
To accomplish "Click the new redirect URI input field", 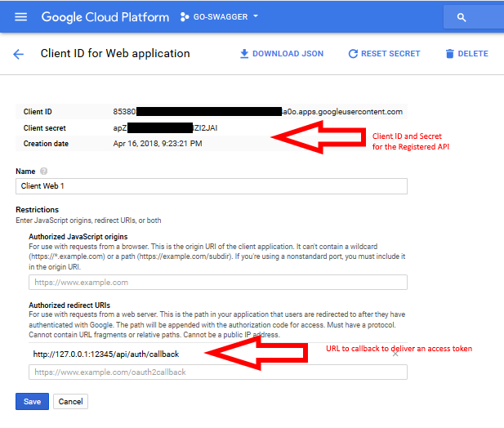I will click(x=218, y=372).
